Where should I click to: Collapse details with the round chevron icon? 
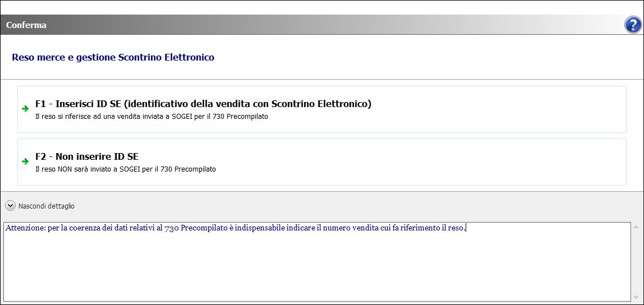point(10,206)
